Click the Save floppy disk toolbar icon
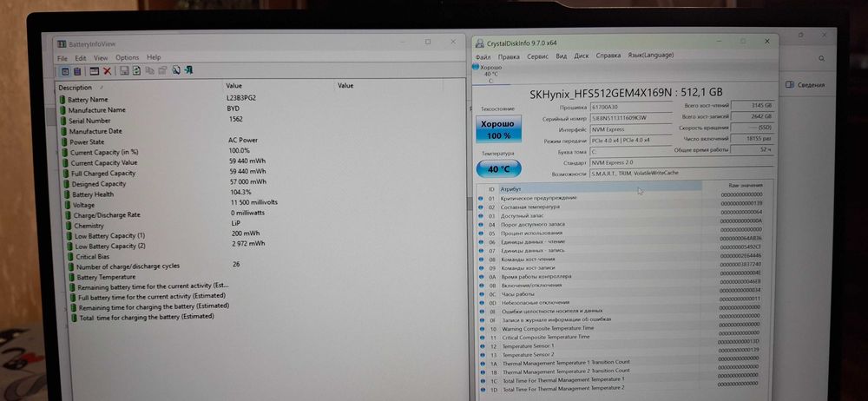 pos(124,71)
